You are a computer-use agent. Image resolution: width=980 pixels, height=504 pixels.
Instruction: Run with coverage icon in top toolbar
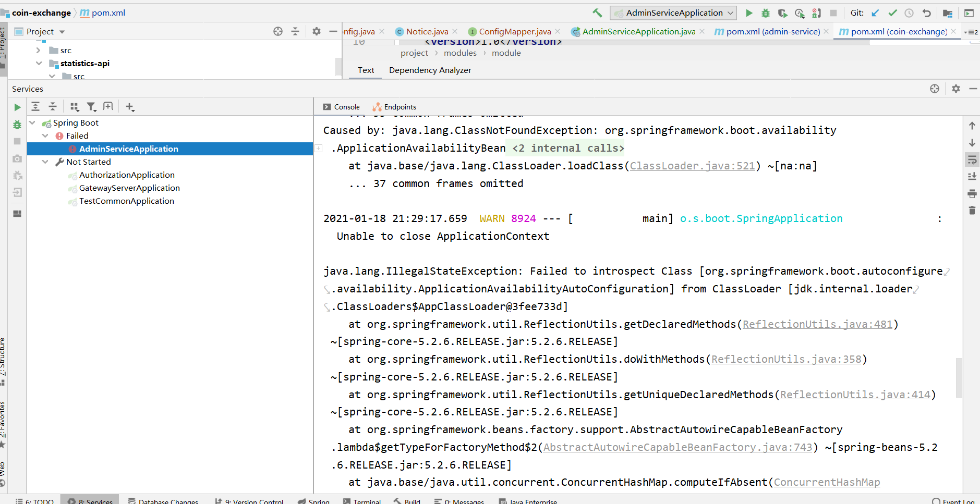tap(782, 13)
